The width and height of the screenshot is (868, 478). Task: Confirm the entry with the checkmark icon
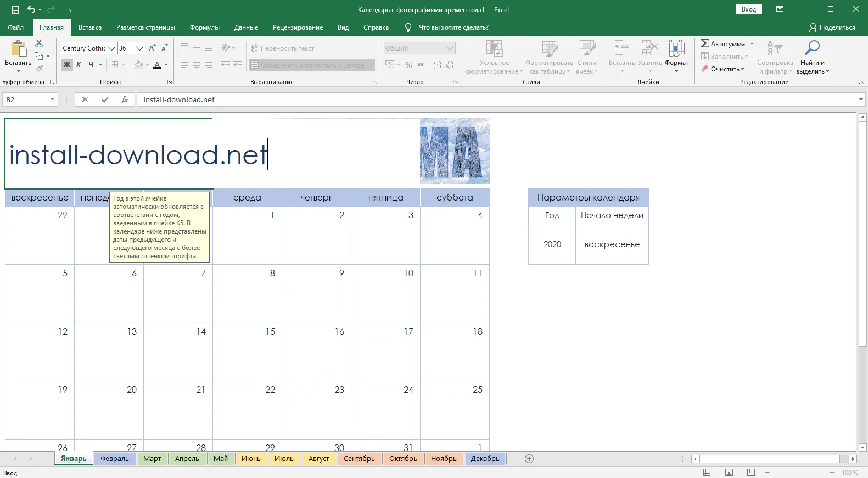105,99
